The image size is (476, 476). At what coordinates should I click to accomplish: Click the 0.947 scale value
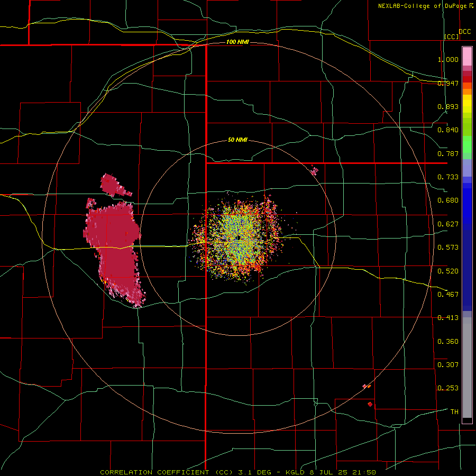tap(448, 83)
